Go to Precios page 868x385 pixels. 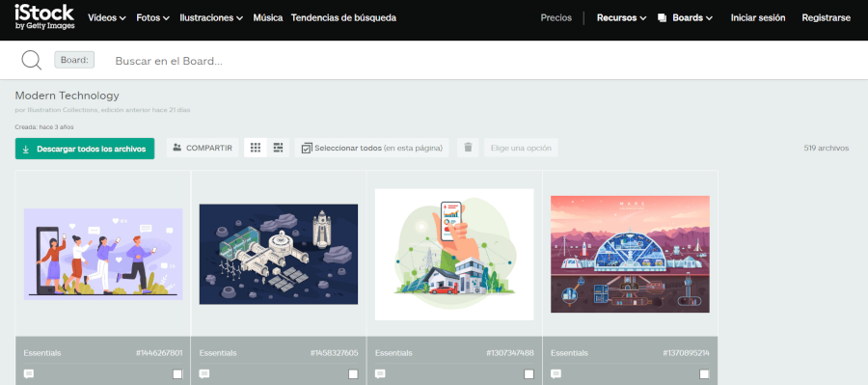click(x=556, y=17)
